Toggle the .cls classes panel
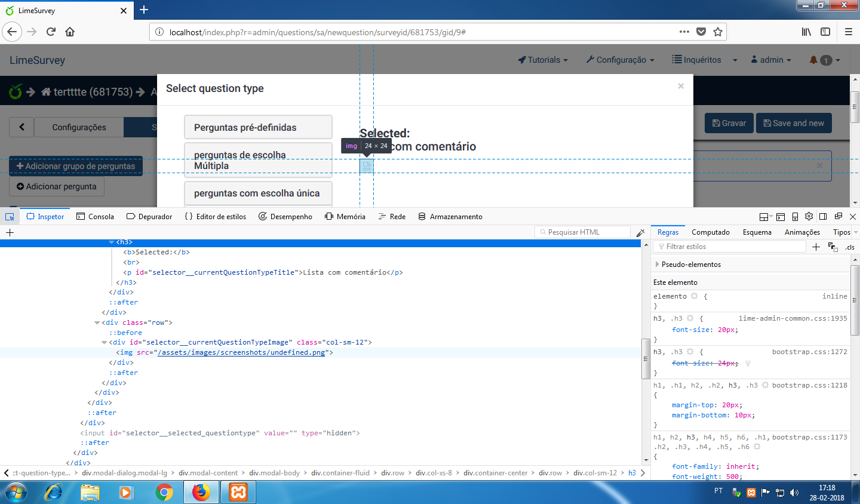860x504 pixels. tap(849, 247)
